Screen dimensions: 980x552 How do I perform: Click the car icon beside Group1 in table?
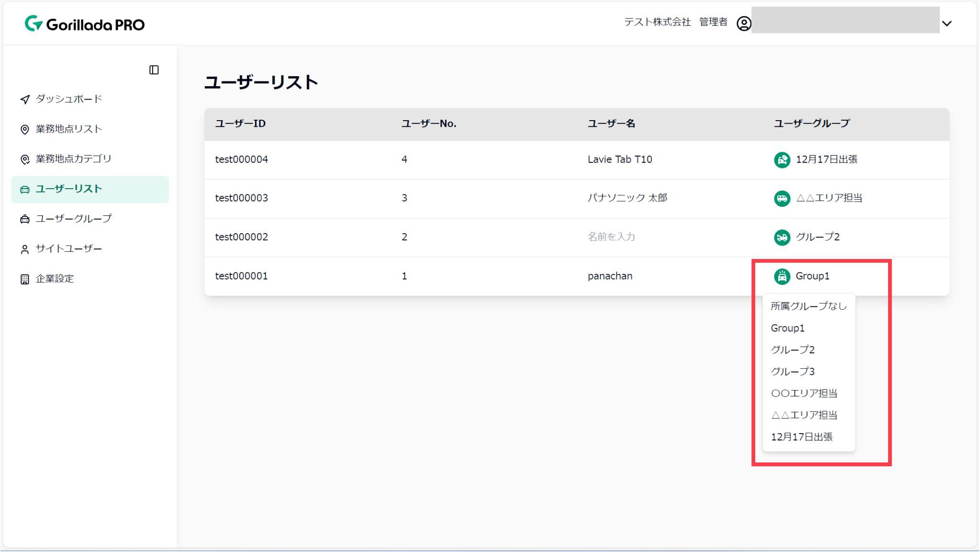coord(782,276)
